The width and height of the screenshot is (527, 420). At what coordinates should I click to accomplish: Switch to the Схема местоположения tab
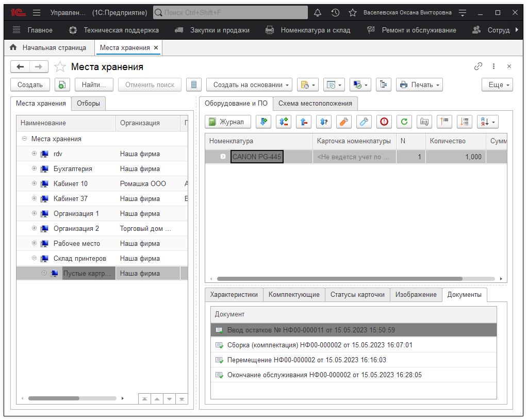pos(315,103)
